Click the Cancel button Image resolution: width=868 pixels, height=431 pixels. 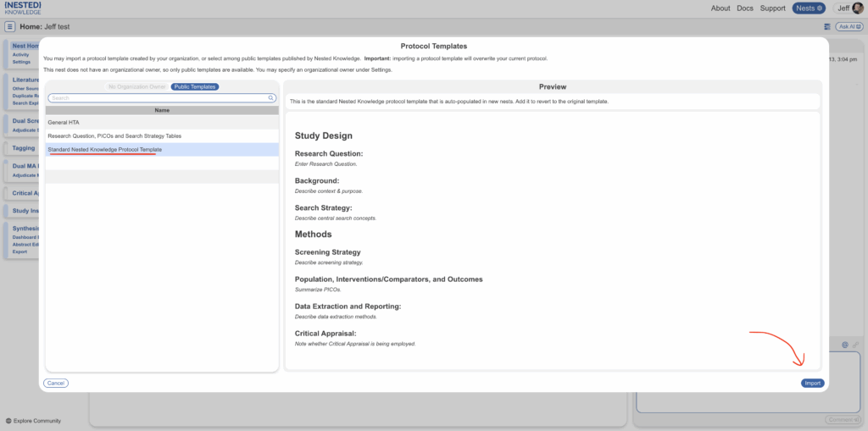click(56, 384)
